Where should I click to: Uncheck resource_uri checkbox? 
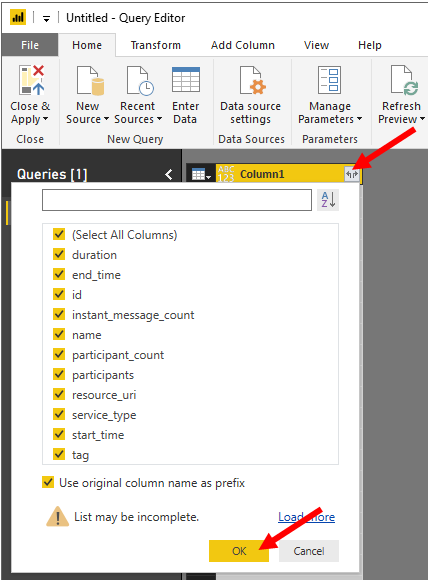(59, 394)
